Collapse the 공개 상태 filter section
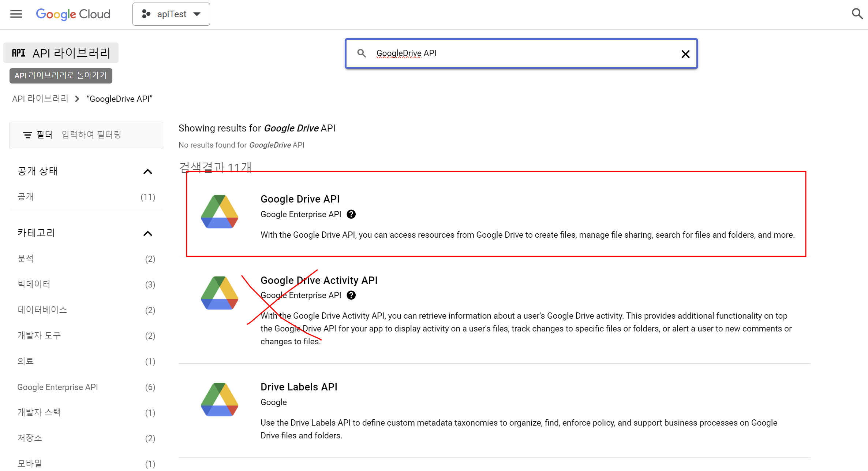The width and height of the screenshot is (868, 471). 147,171
